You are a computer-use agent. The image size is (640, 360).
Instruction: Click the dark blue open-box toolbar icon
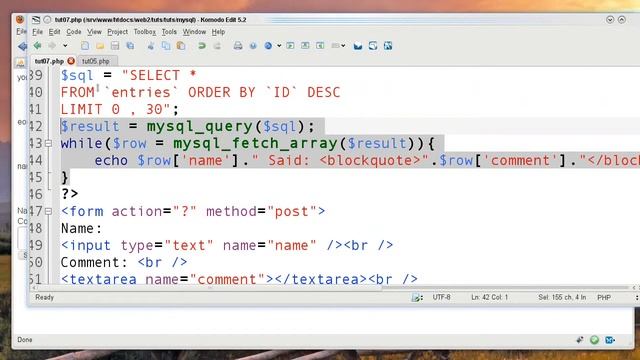(358, 46)
